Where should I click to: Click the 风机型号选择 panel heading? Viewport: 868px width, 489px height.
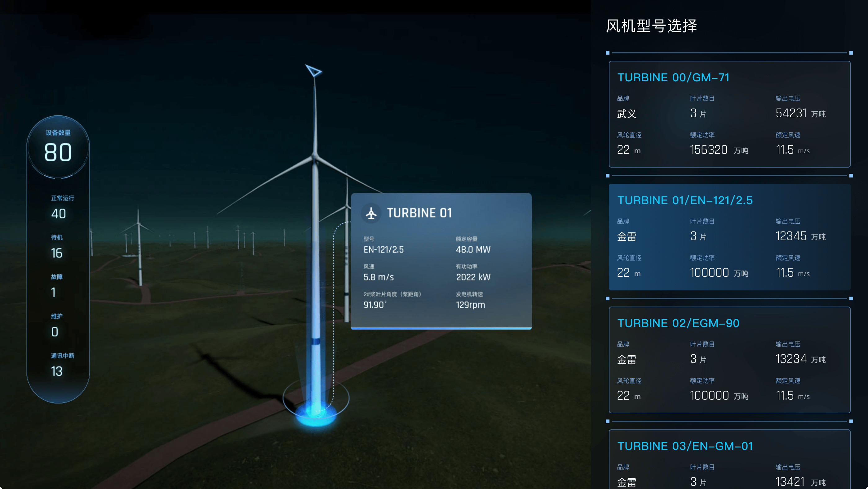click(651, 26)
